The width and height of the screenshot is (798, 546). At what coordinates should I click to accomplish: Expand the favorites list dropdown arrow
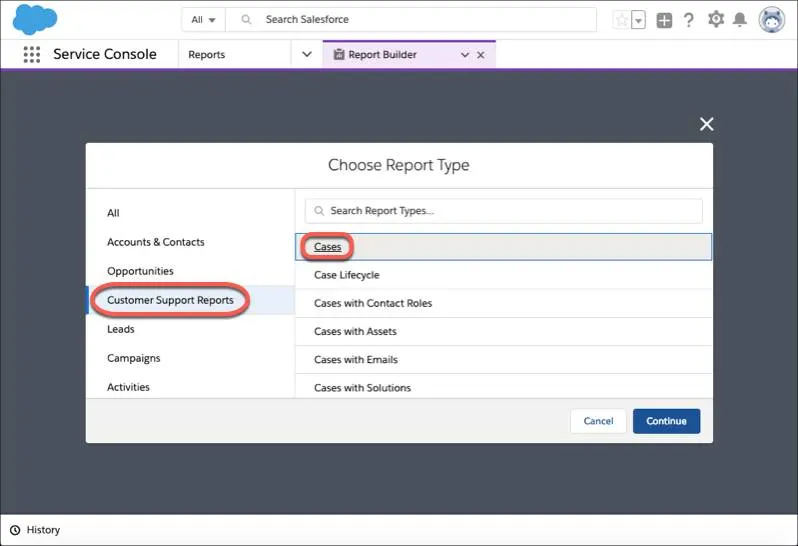pos(638,20)
